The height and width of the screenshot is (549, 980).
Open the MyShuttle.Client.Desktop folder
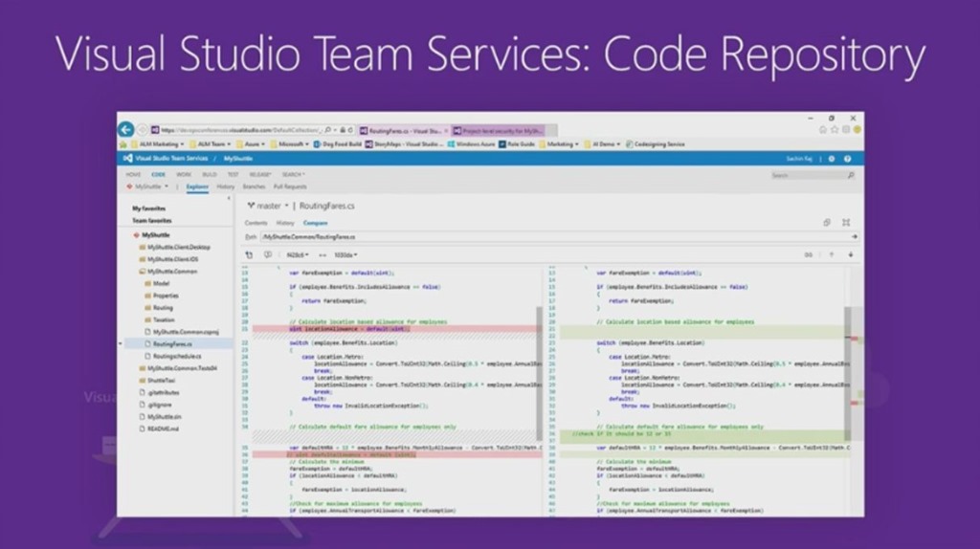click(178, 247)
